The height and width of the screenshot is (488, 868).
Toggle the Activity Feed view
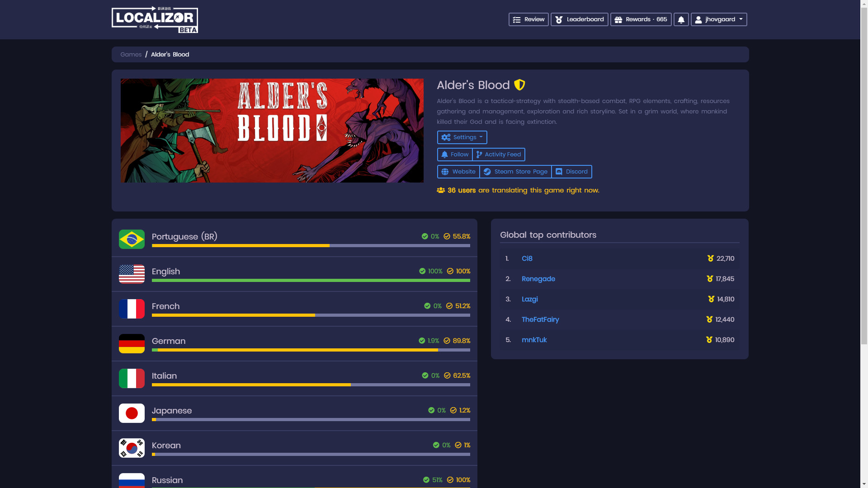click(x=499, y=155)
